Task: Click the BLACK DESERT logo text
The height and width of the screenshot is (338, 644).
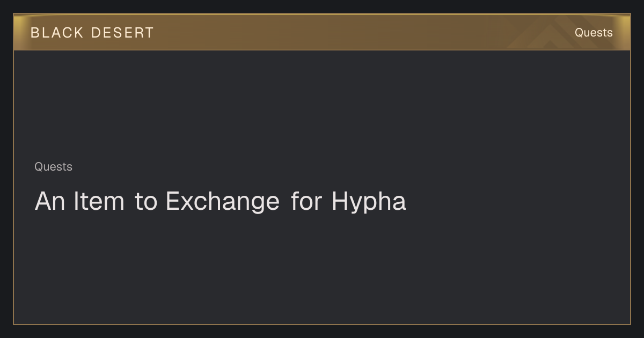Action: tap(92, 33)
